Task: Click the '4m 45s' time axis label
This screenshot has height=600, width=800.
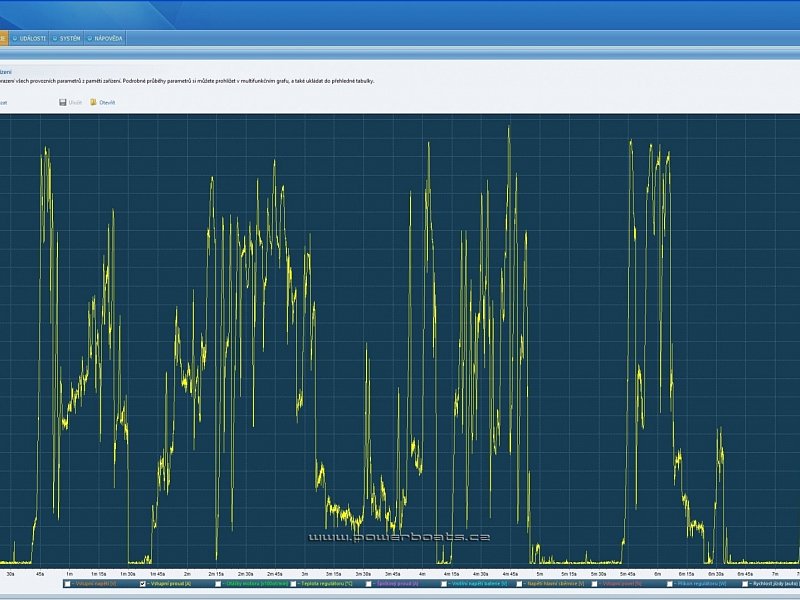Action: [510, 574]
